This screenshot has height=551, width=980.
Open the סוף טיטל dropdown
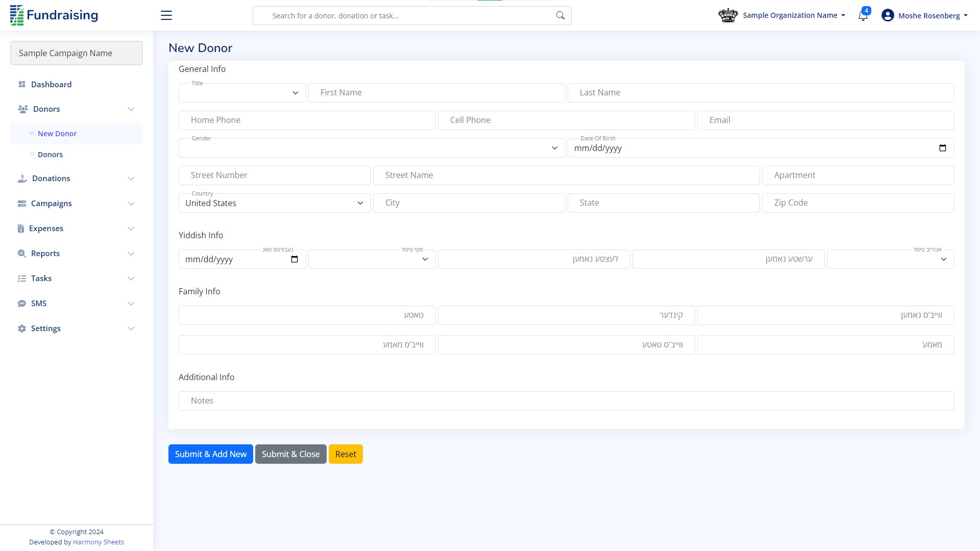point(372,259)
